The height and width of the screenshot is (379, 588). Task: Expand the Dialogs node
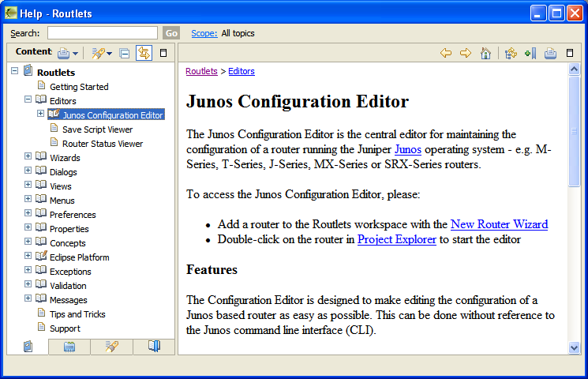click(x=28, y=170)
